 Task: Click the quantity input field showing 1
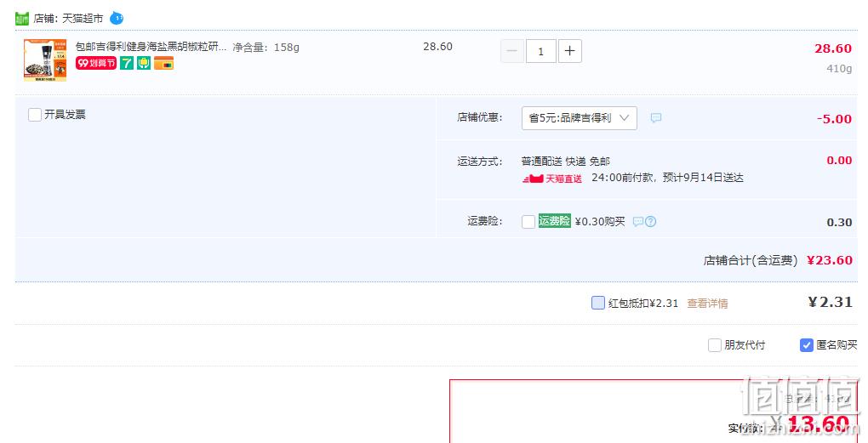(x=541, y=51)
